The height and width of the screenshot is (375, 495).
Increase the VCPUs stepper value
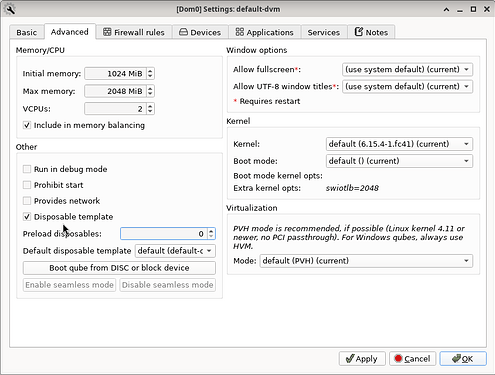click(x=150, y=106)
